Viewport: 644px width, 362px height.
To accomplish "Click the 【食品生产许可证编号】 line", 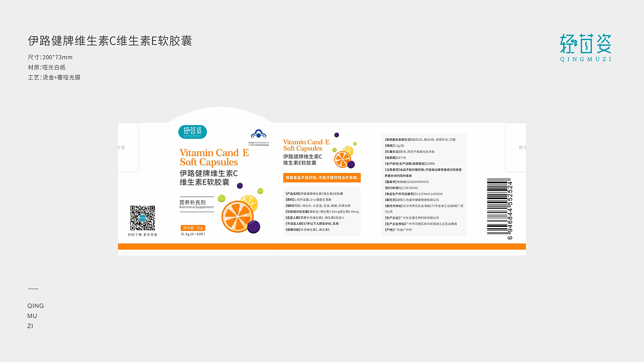I will 414,194.
